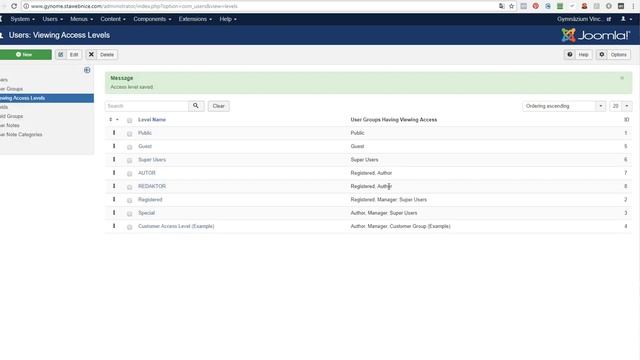Click the Clear search button
Viewport: 640px width, 360px height.
click(218, 106)
